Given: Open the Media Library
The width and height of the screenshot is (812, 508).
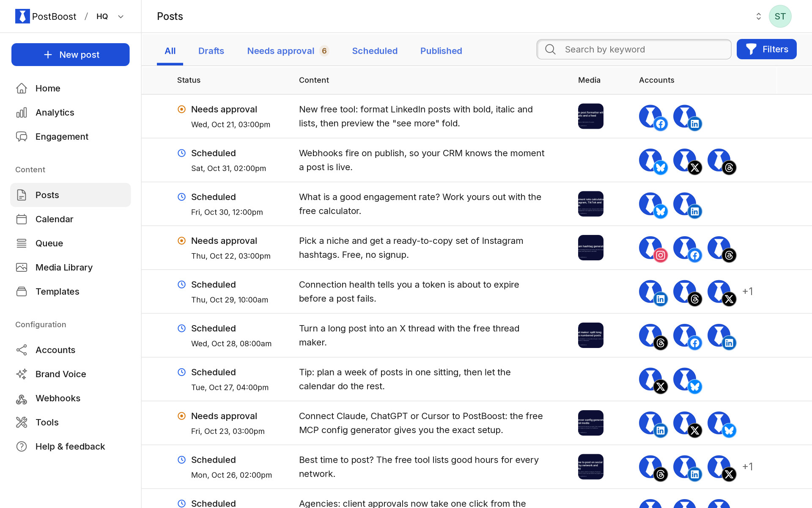Looking at the screenshot, I should pyautogui.click(x=70, y=267).
